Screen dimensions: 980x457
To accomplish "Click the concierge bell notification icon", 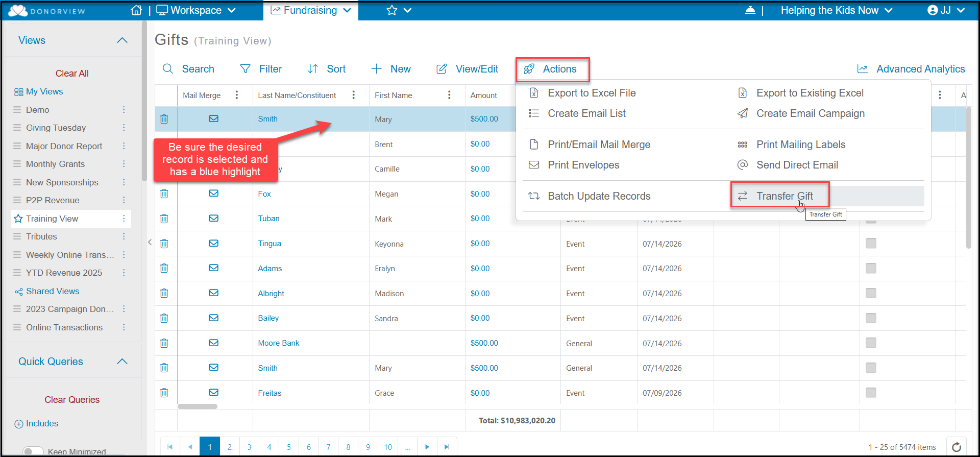I will pyautogui.click(x=750, y=10).
